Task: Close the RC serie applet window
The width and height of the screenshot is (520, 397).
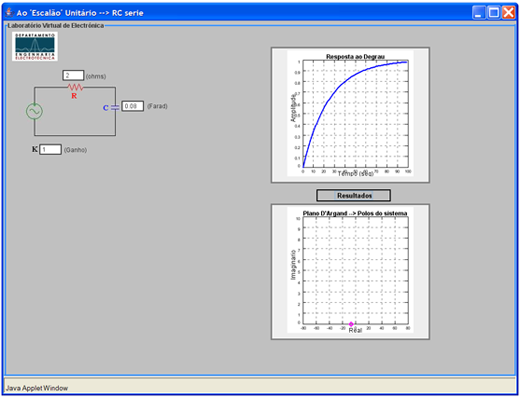Action: point(508,13)
